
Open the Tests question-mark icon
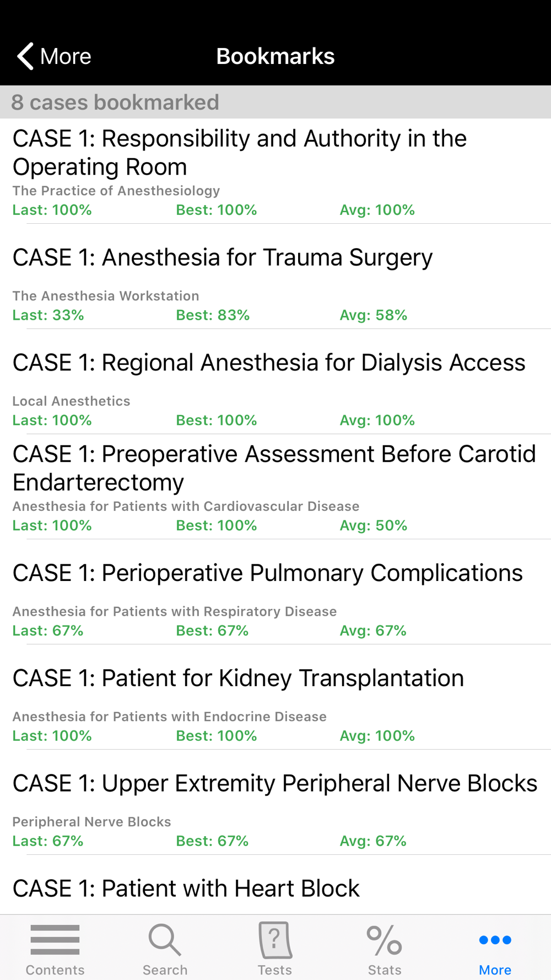pyautogui.click(x=275, y=940)
